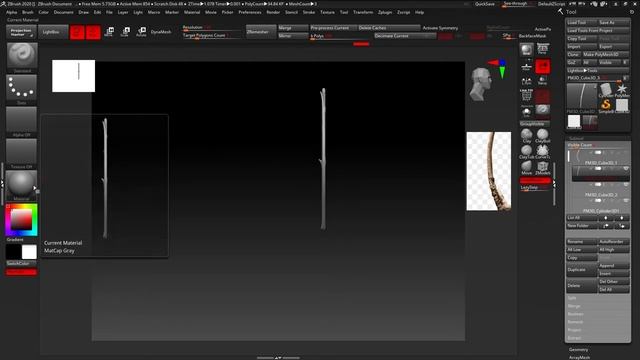The width and height of the screenshot is (640, 360).
Task: Click Make PolyMesh3D button
Action: click(605, 54)
